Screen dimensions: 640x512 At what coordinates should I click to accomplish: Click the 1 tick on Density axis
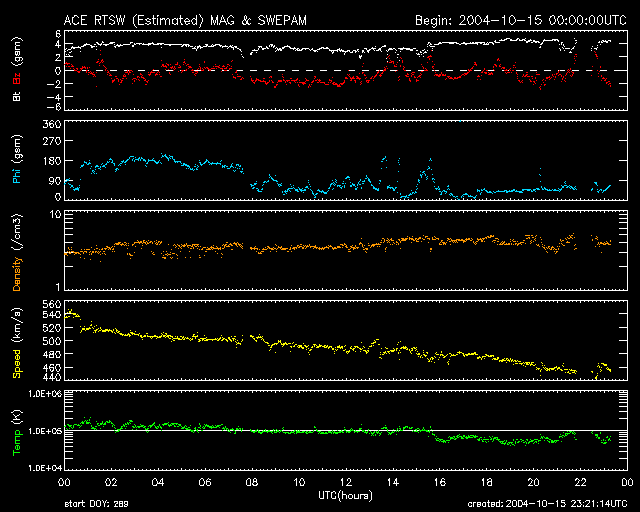coord(58,287)
